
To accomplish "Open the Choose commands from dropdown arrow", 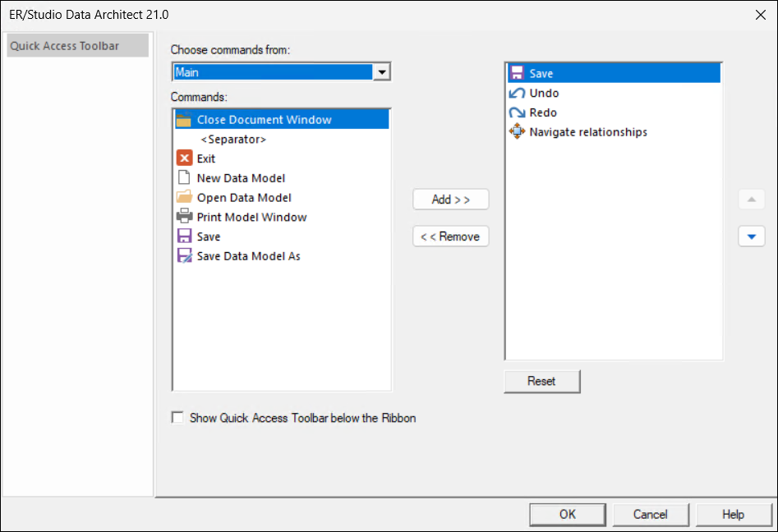I will tap(381, 72).
